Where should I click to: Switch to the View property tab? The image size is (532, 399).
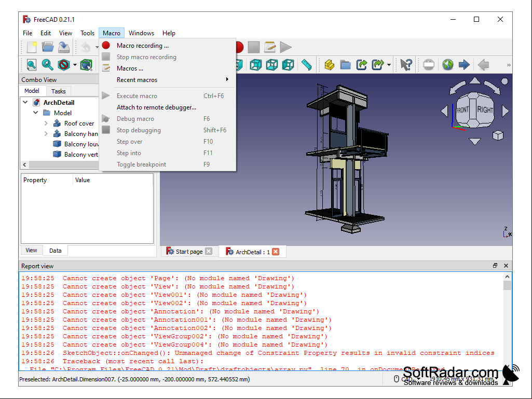(x=31, y=250)
